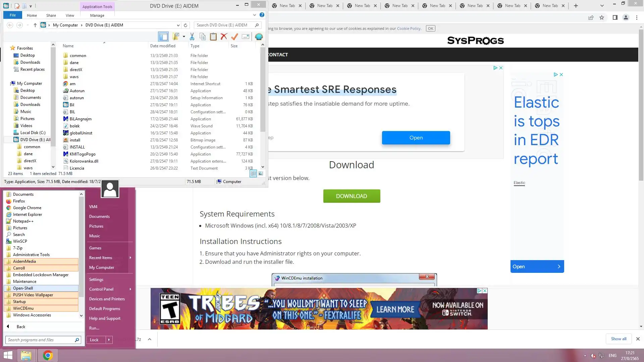Click the Cut scissors icon in toolbar
644x362 pixels.
point(192,37)
